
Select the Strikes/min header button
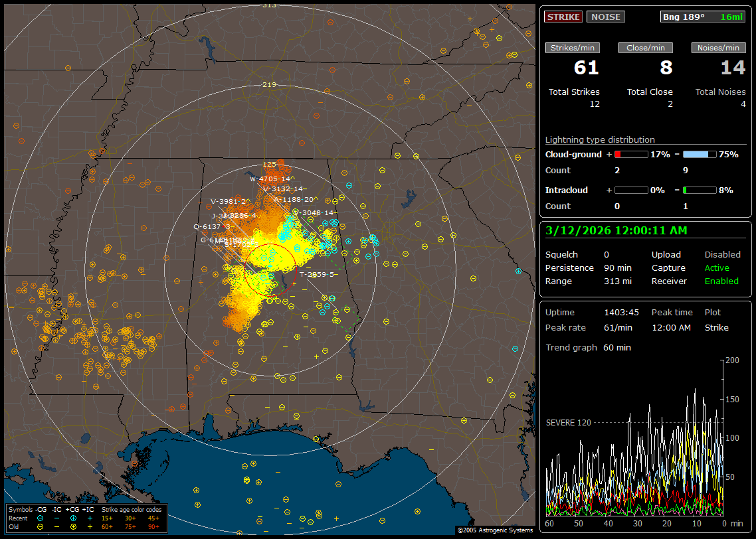pyautogui.click(x=572, y=48)
